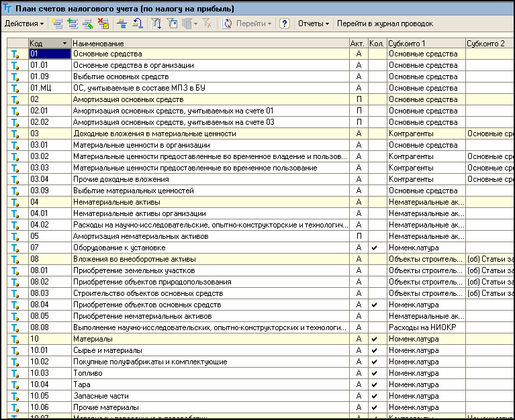515x420 pixels.
Task: Click Перейти в журнал проводок
Action: click(385, 23)
